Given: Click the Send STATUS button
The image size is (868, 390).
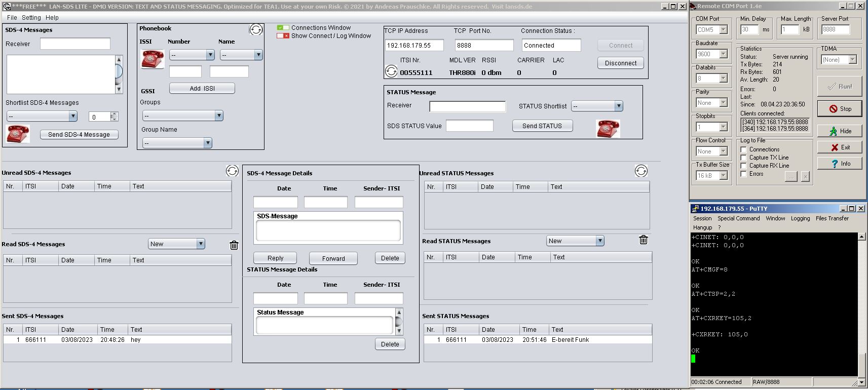Looking at the screenshot, I should click(x=542, y=126).
